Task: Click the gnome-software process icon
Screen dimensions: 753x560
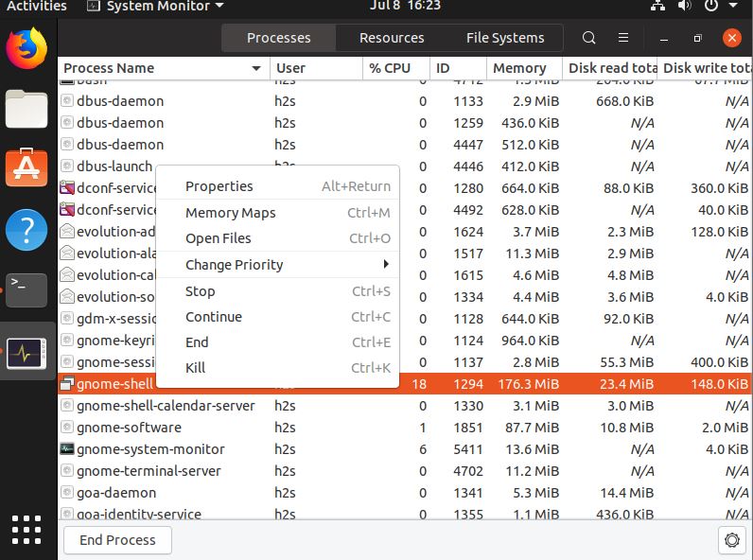Action: [67, 427]
